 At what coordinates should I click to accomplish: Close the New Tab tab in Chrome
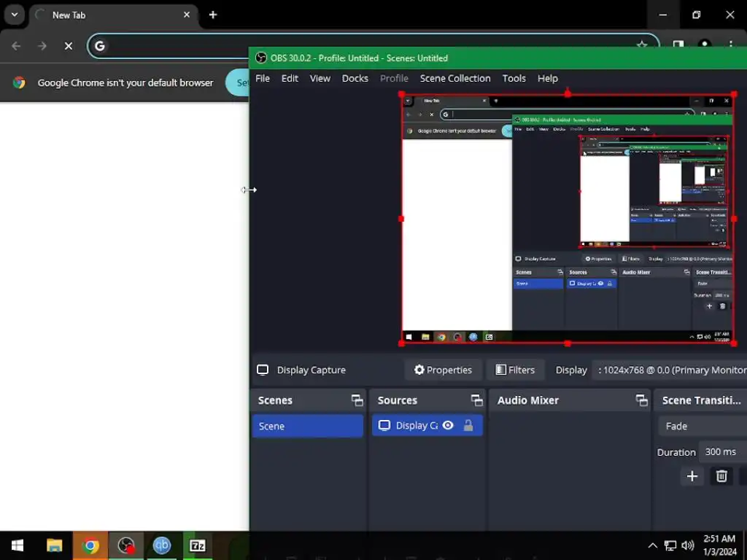[x=187, y=15]
